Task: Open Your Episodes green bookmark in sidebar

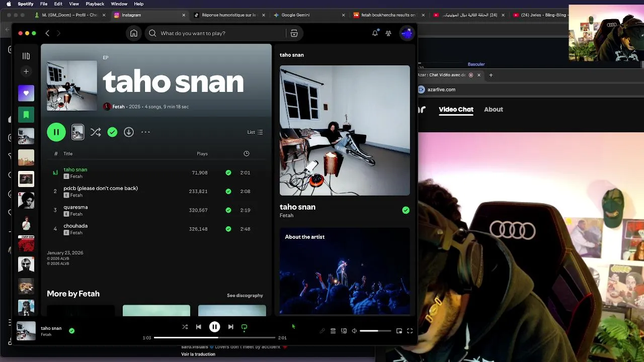Action: click(x=26, y=115)
